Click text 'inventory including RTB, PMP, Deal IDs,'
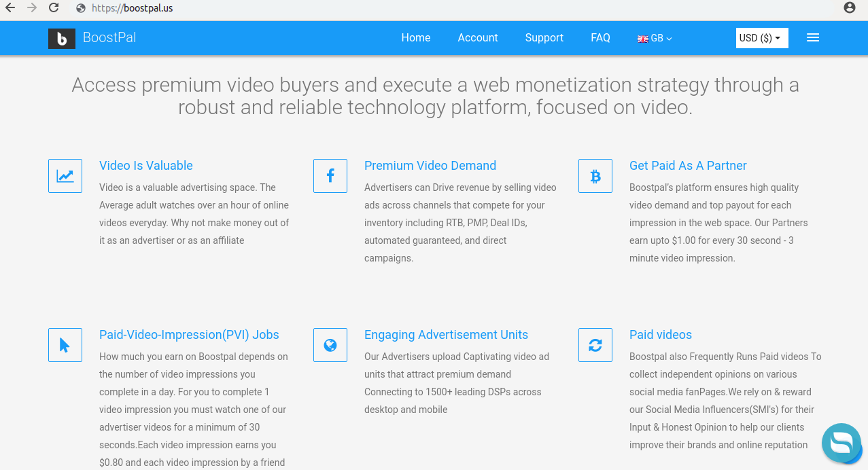Viewport: 868px width, 470px height. 445,223
